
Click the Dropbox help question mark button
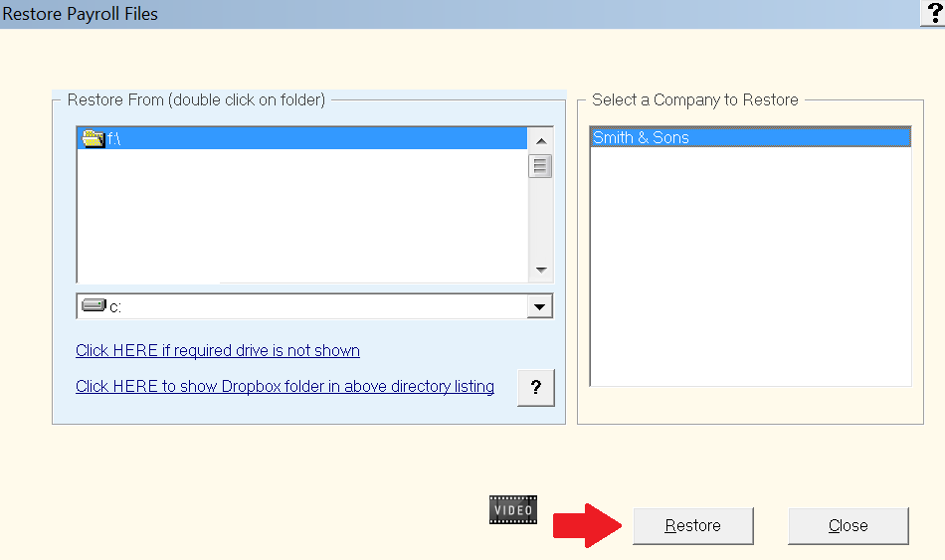(536, 388)
